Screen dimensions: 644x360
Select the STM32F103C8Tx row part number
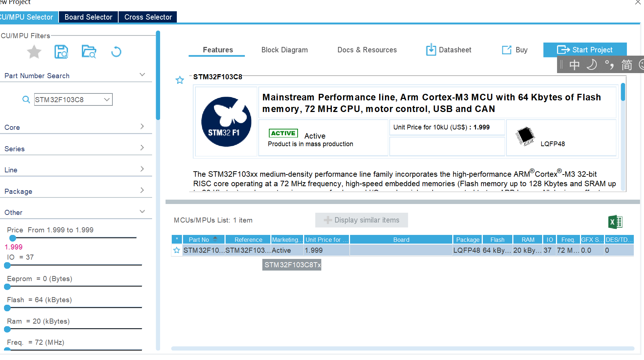pos(204,250)
